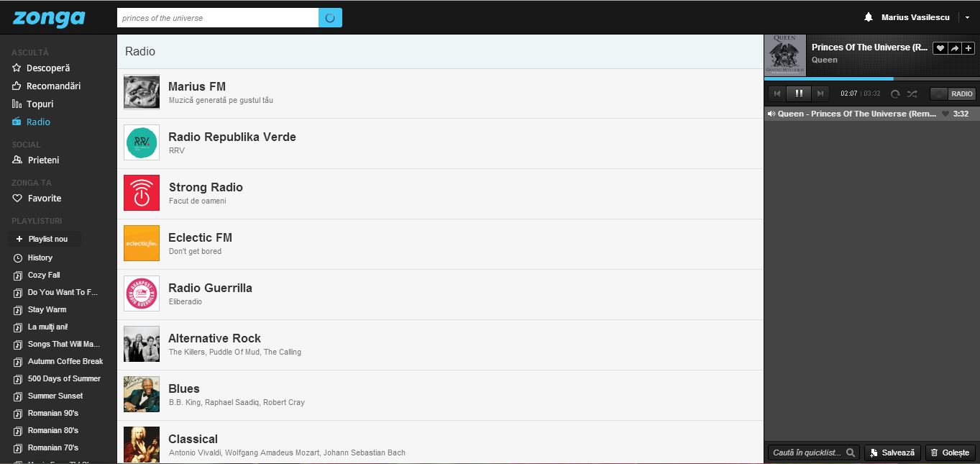Click the Golește button
Image resolution: width=980 pixels, height=464 pixels.
click(x=951, y=452)
